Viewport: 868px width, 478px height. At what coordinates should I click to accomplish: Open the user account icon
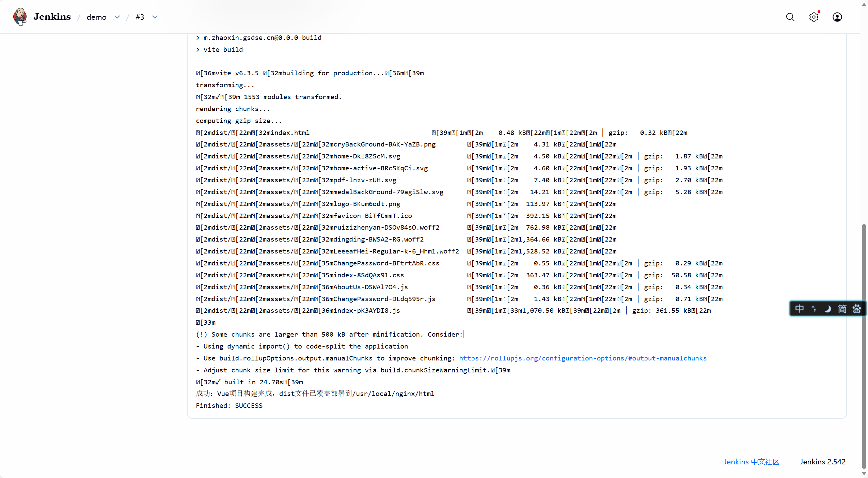point(837,17)
